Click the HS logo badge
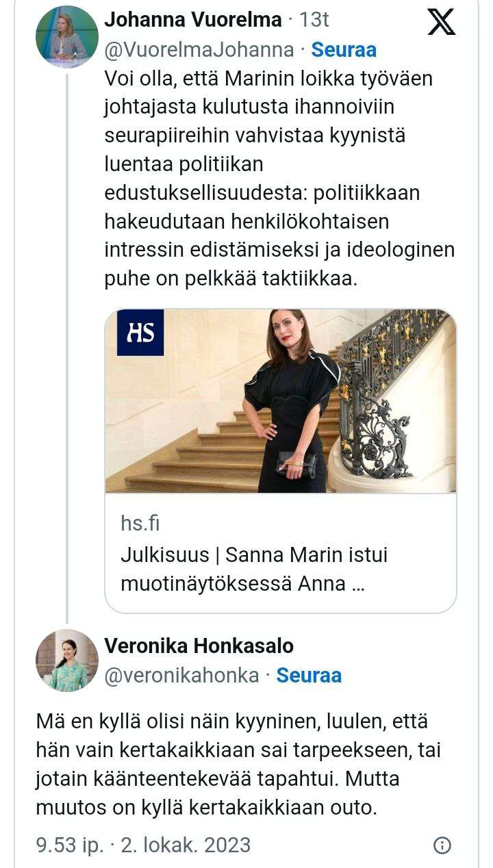 click(x=140, y=333)
